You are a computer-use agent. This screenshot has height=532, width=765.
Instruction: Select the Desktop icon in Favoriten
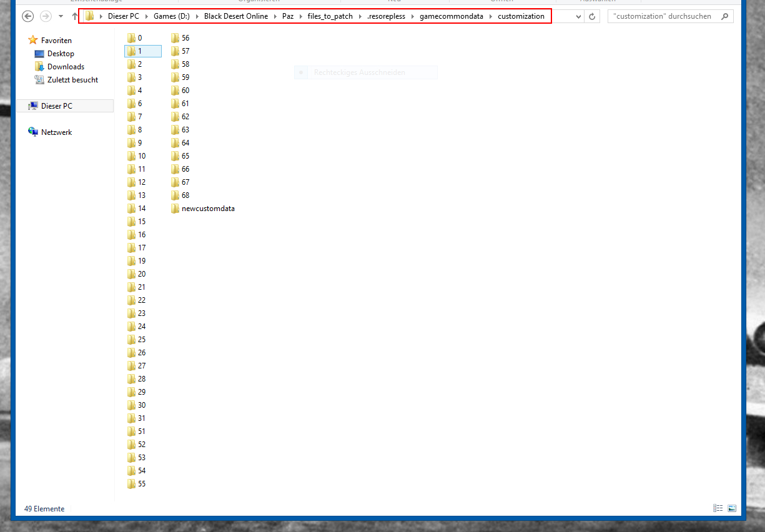[39, 54]
